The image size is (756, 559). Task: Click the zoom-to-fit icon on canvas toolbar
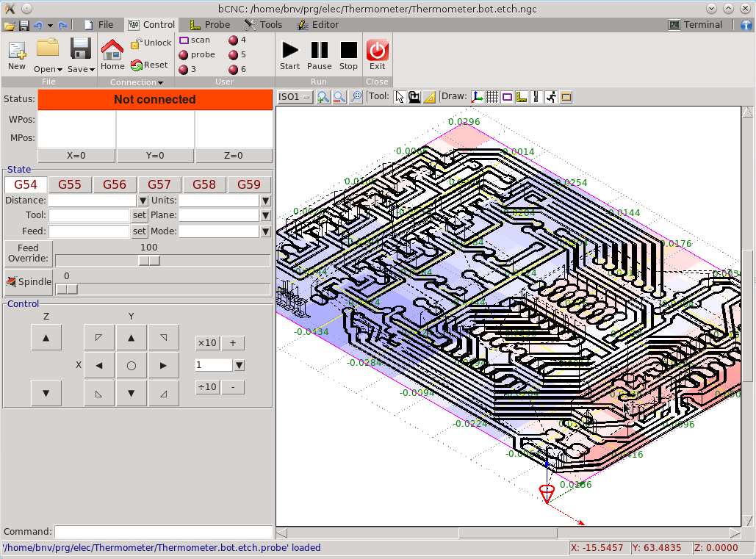pos(356,96)
